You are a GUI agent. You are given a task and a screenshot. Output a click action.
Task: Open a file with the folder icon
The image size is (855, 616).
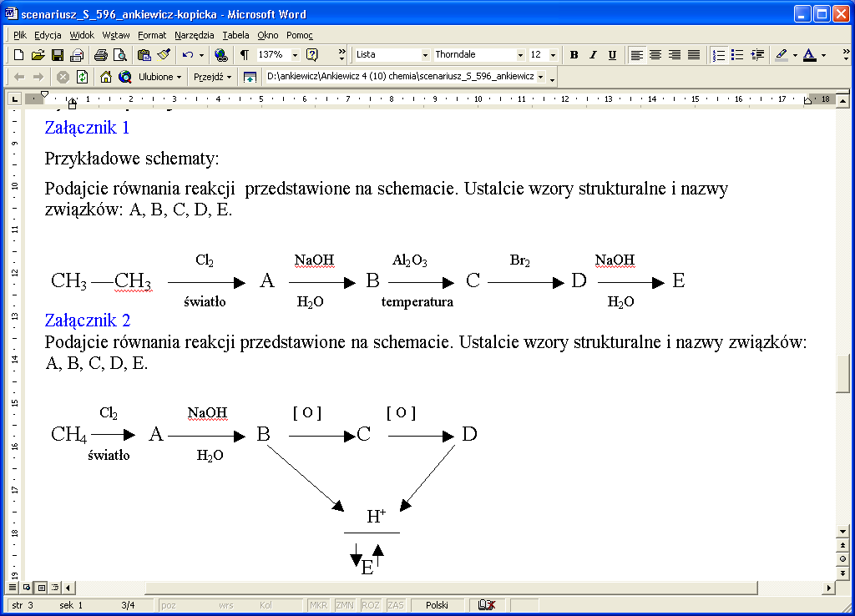(38, 54)
